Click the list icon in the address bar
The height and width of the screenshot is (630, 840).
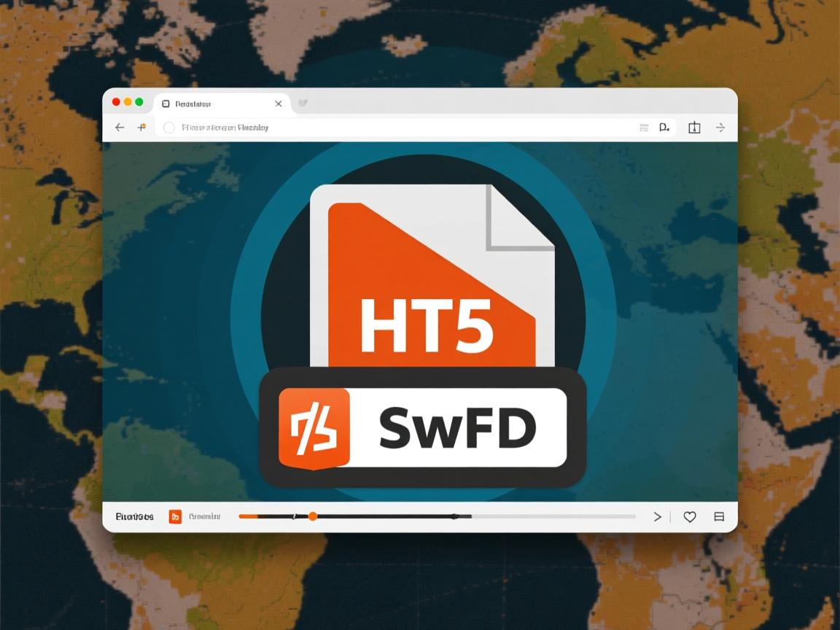point(644,127)
